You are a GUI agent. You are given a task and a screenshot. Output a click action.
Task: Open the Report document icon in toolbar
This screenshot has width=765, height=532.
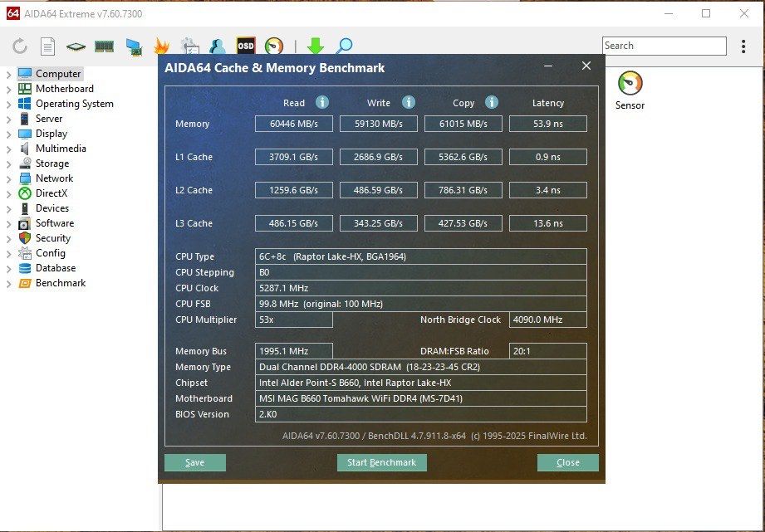pos(47,46)
